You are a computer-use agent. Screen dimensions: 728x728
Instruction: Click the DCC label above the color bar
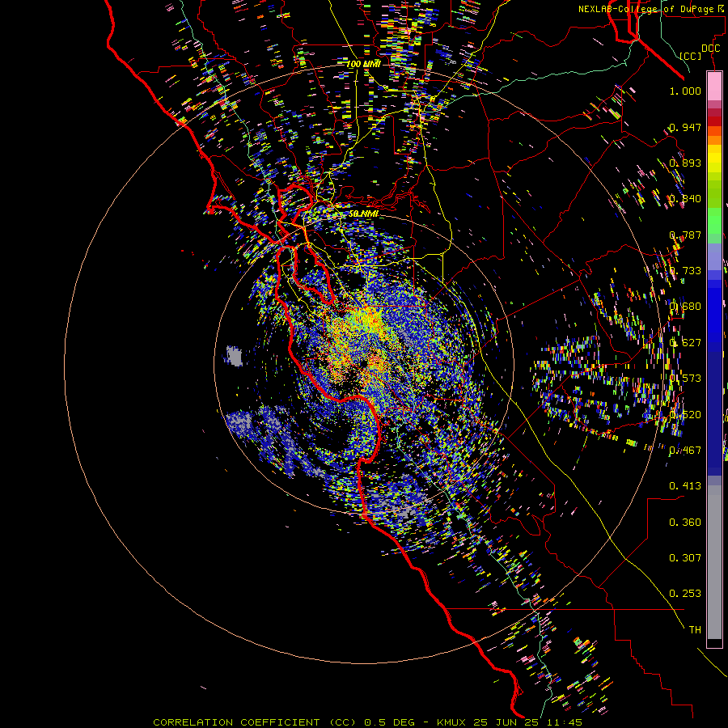click(x=710, y=49)
